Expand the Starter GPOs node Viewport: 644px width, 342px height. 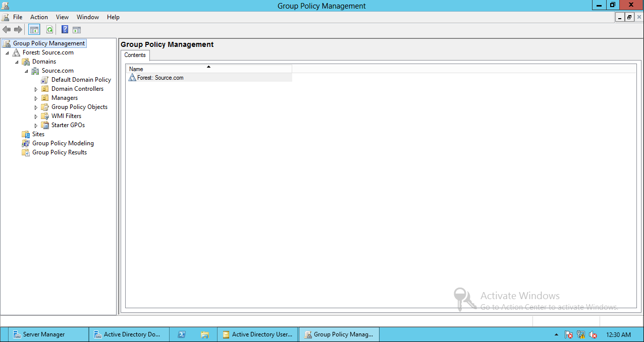point(36,125)
